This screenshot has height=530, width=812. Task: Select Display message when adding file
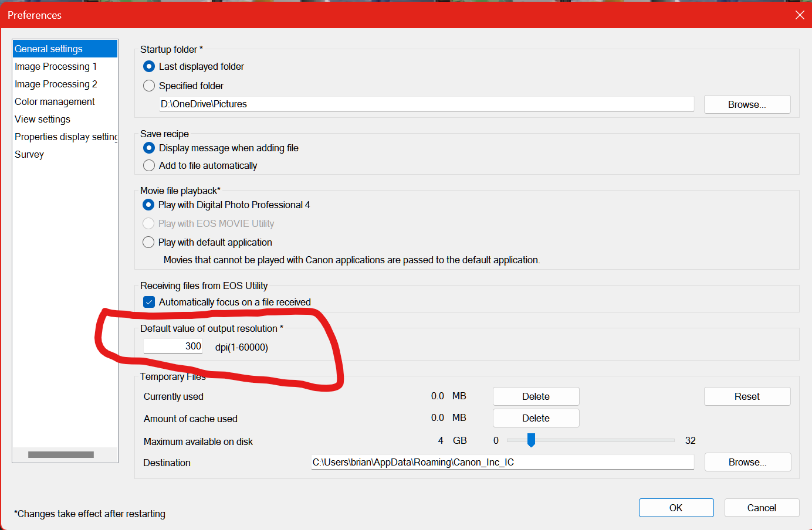click(149, 148)
